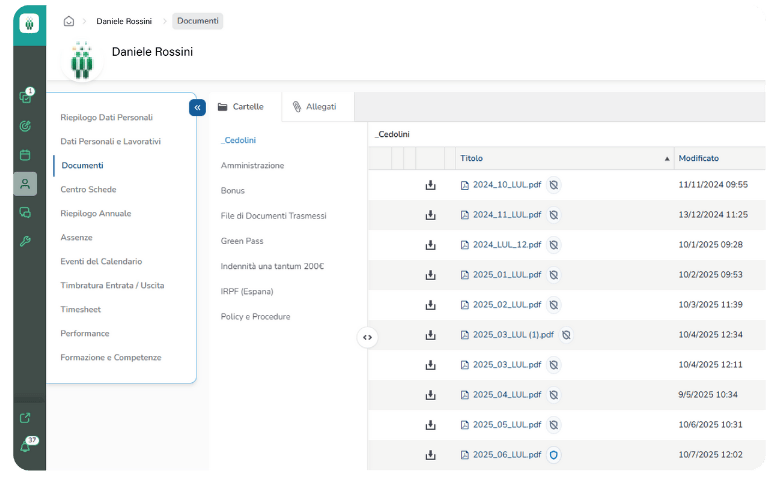Screen dimensions: 780x480
Task: Open Riepilogo Annuale menu item
Action: click(x=96, y=213)
